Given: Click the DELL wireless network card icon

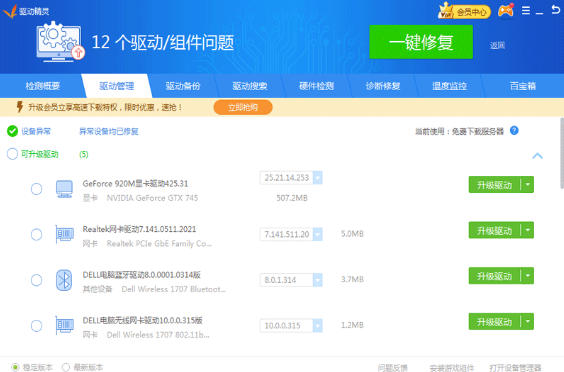Looking at the screenshot, I should 64,325.
